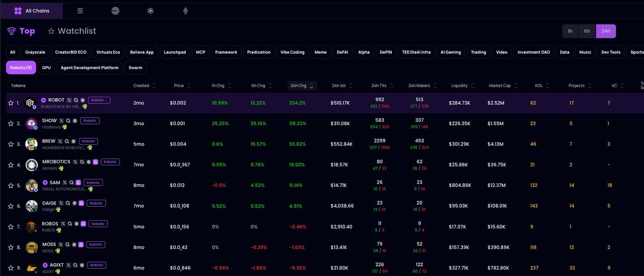The width and height of the screenshot is (644, 276).
Task: Select the Base chain icon
Action: pos(115,11)
